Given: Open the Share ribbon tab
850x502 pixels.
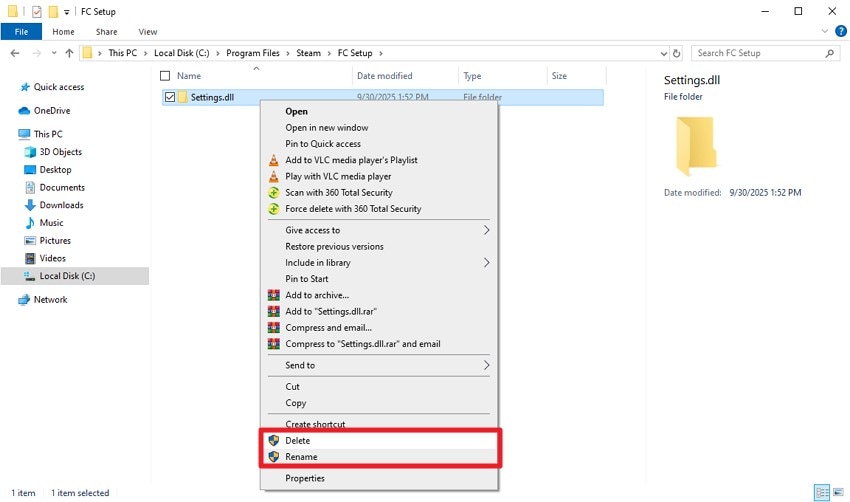Looking at the screenshot, I should (x=106, y=31).
